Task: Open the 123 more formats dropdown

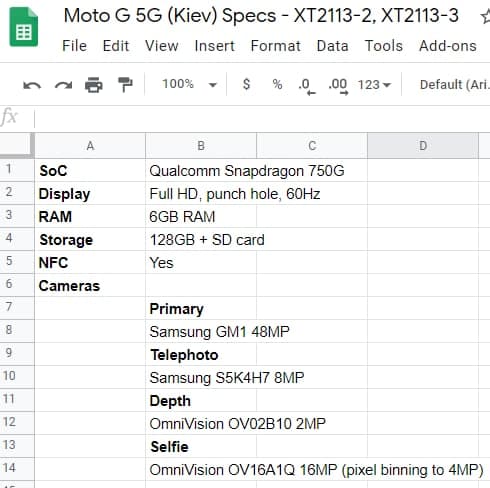Action: (374, 85)
